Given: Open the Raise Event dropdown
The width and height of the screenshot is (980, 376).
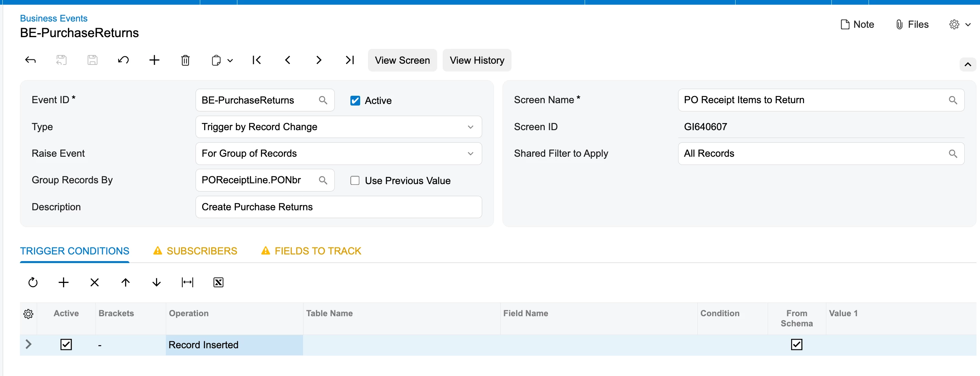Looking at the screenshot, I should 339,154.
